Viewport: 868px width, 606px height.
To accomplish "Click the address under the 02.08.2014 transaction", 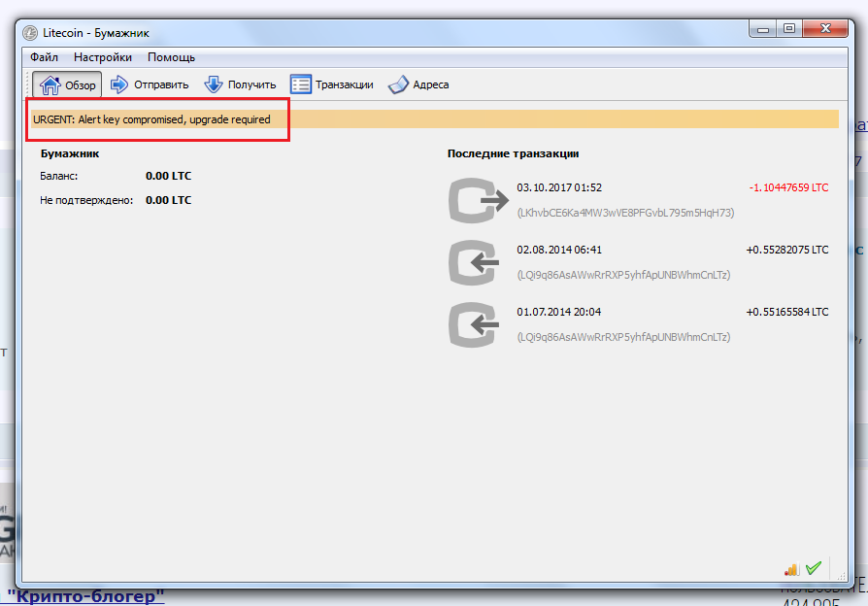I will pos(623,275).
